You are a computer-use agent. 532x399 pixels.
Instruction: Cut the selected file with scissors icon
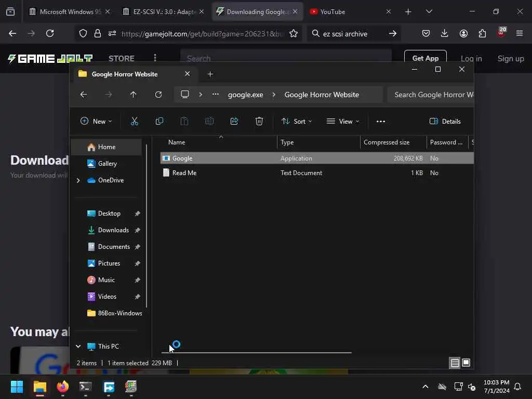(135, 121)
